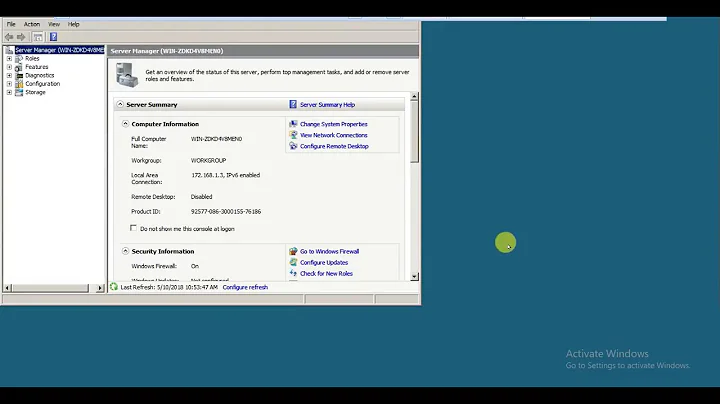Click the Roles node icon

(x=19, y=59)
